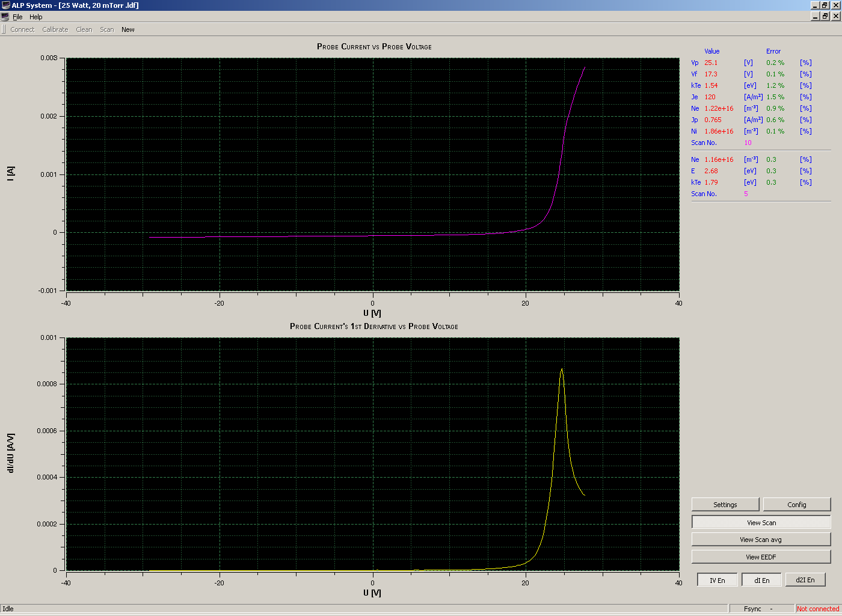Click the kTe value 1.54

[x=711, y=85]
